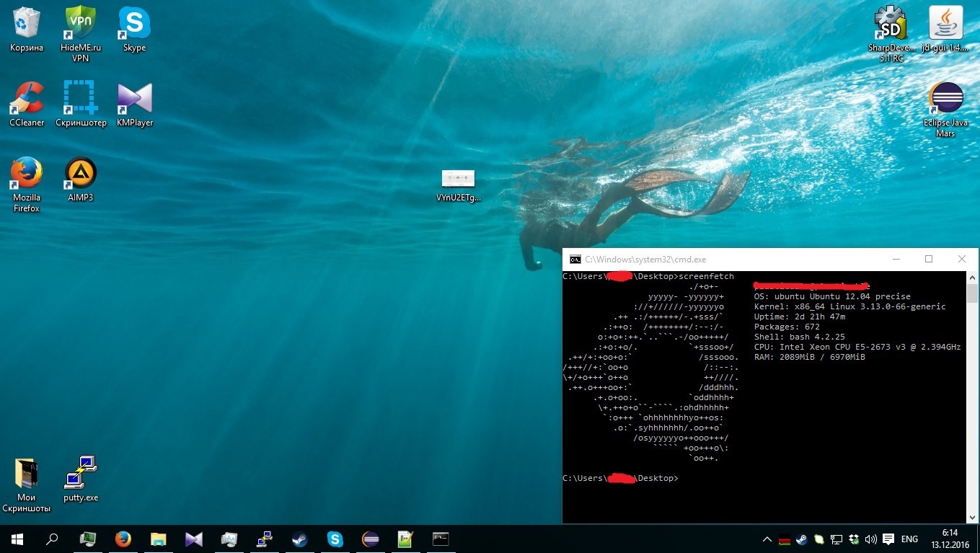The width and height of the screenshot is (980, 553).
Task: Switch to Skype in the taskbar
Action: click(335, 539)
